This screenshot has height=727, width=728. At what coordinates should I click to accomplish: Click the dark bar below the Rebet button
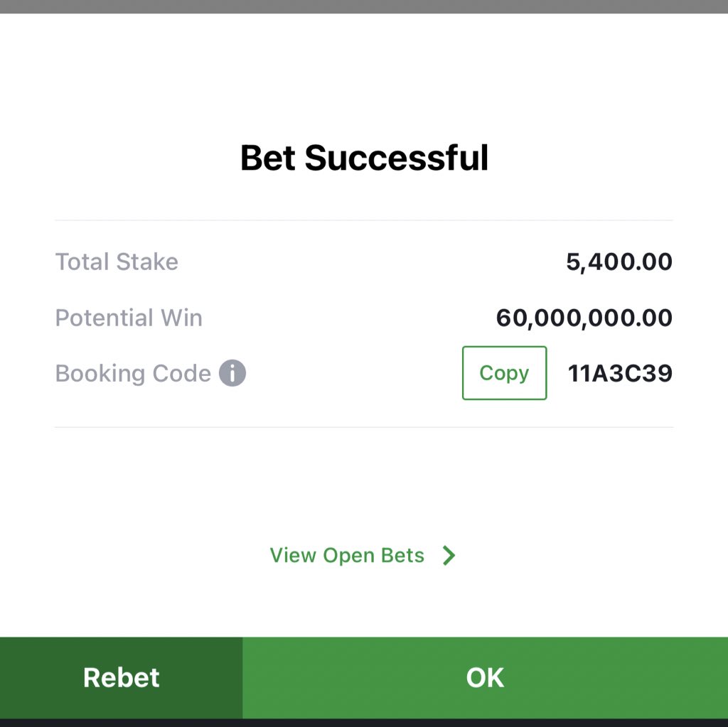(364, 723)
